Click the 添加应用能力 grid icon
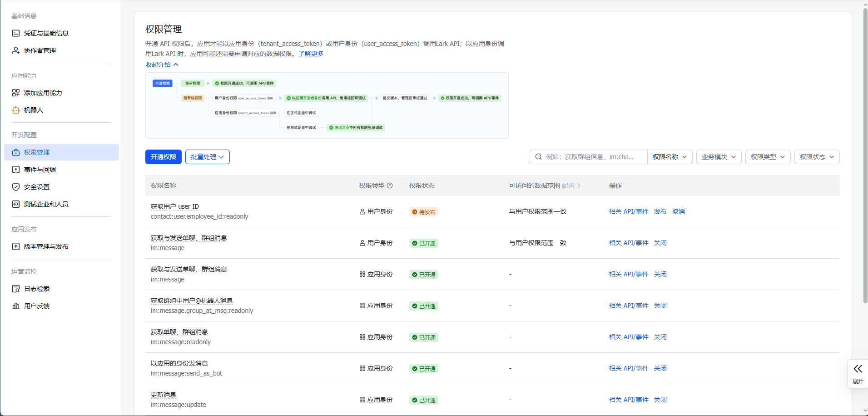868x416 pixels. tap(16, 93)
